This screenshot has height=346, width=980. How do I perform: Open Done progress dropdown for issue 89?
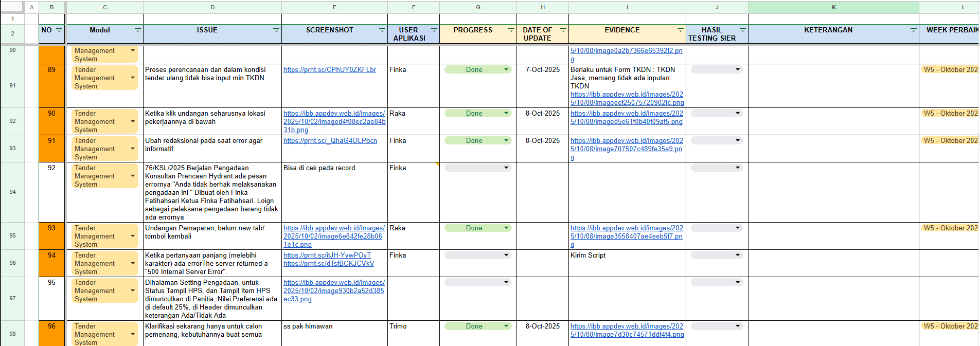tap(506, 70)
